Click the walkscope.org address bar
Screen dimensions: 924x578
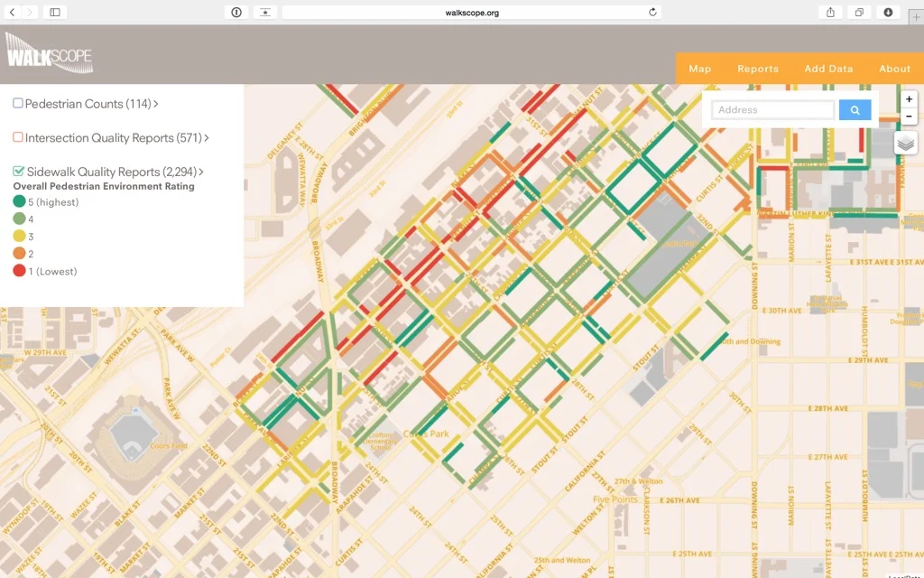[x=471, y=12]
